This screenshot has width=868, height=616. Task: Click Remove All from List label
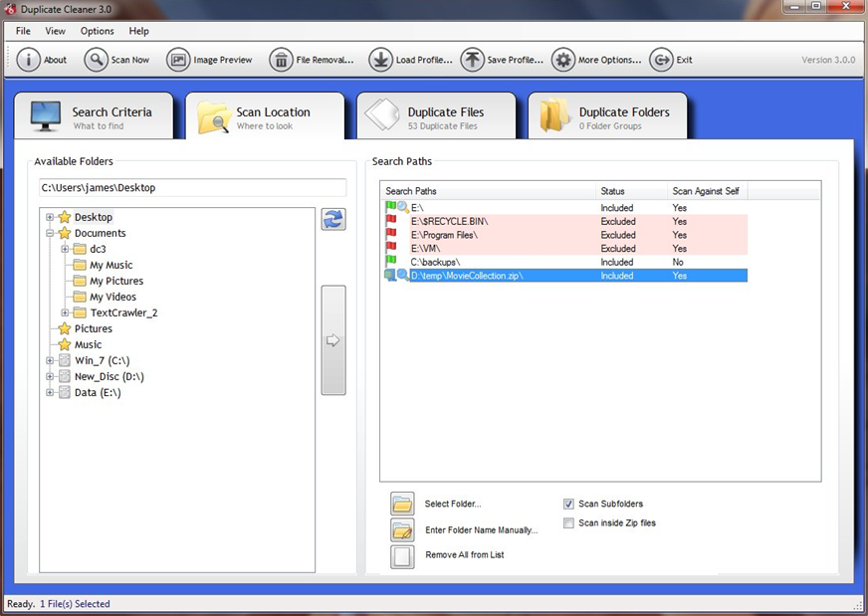[465, 554]
